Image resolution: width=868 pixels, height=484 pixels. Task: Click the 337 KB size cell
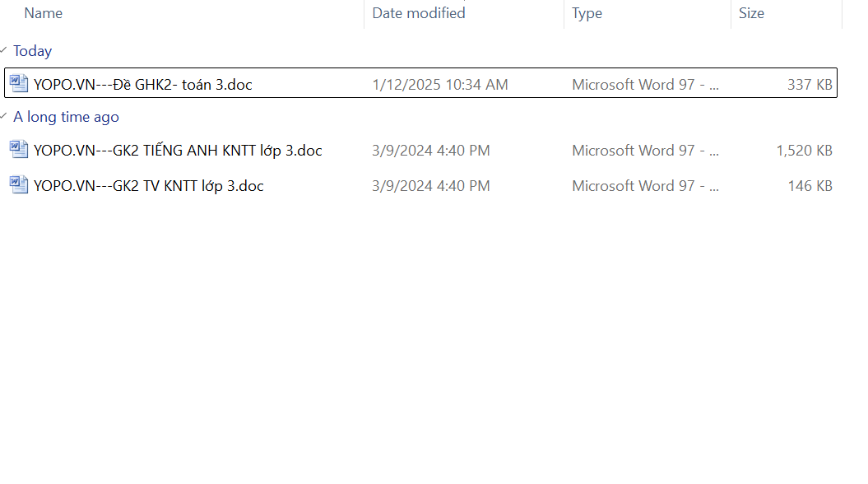click(809, 84)
